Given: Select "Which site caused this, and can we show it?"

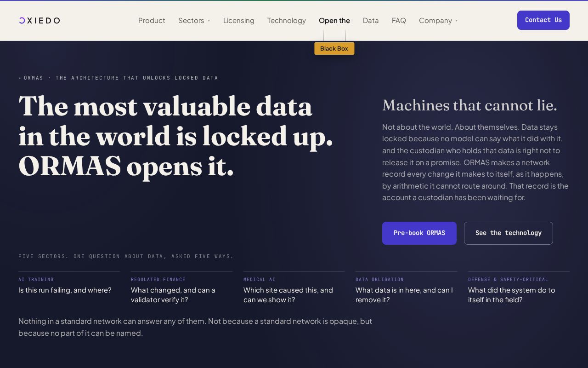Looking at the screenshot, I should 288,295.
